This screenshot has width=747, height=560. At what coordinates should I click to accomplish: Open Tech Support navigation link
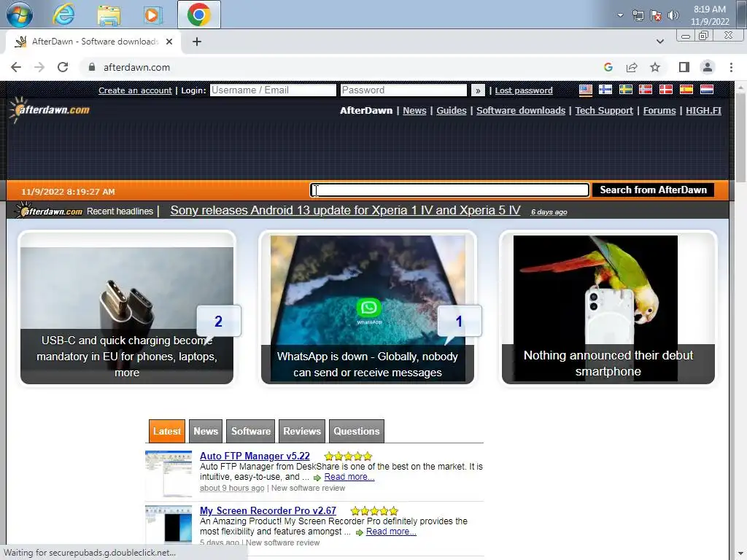(604, 111)
